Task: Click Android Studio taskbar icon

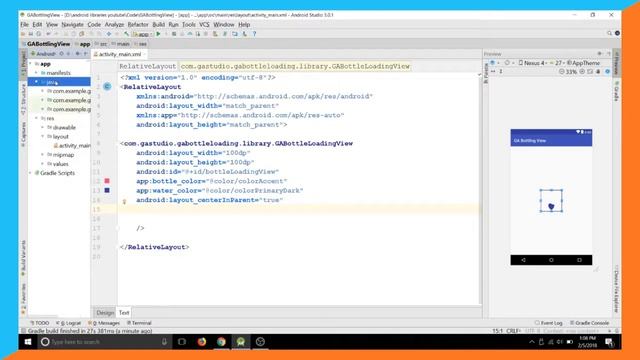Action: click(241, 342)
